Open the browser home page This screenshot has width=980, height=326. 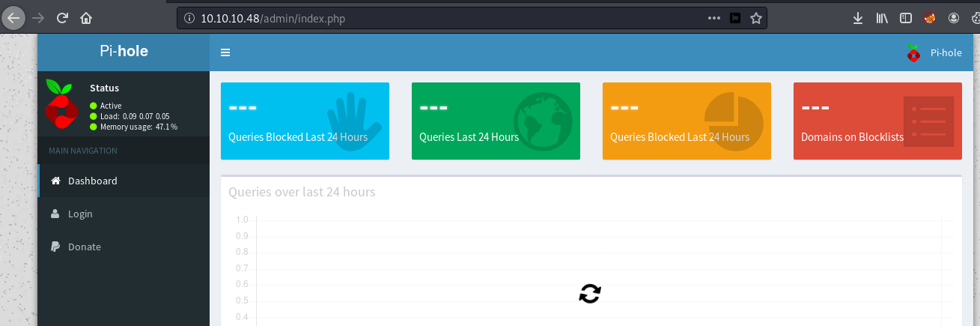coord(87,17)
